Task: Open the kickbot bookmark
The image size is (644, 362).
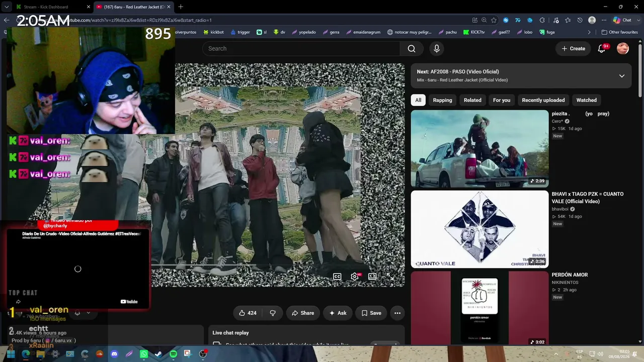Action: click(213, 32)
